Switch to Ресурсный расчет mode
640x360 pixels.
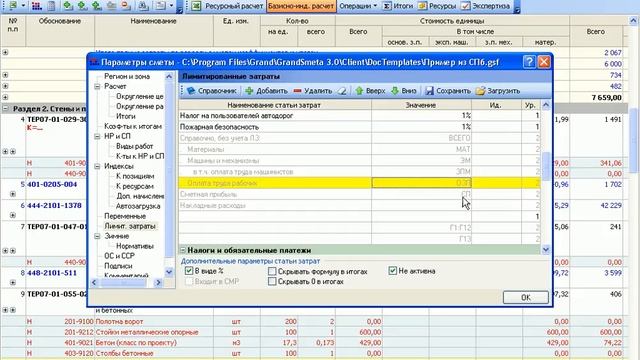click(234, 6)
